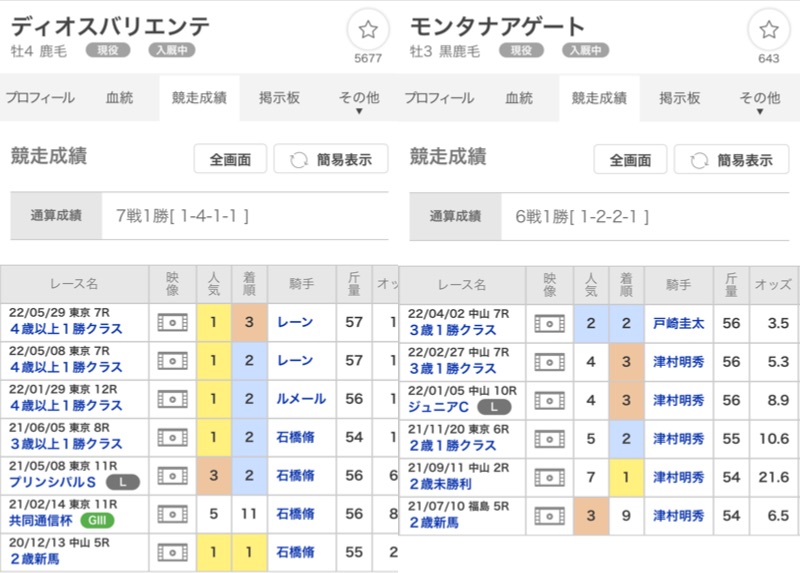Open 共同通信杯 race link

coord(41,521)
